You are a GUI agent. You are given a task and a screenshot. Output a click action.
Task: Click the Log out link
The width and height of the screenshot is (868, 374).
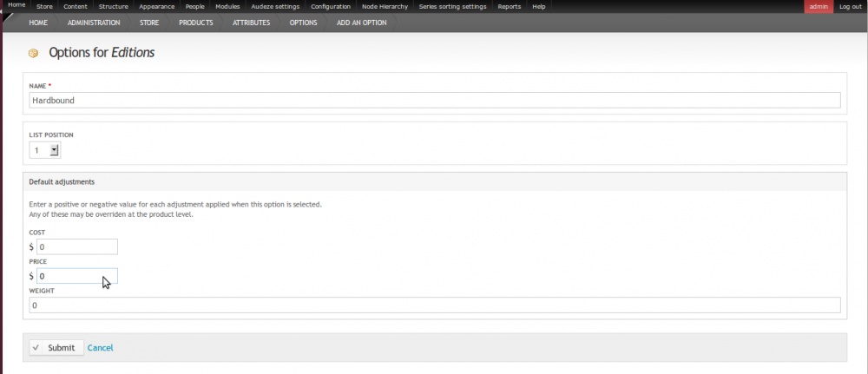coord(851,6)
